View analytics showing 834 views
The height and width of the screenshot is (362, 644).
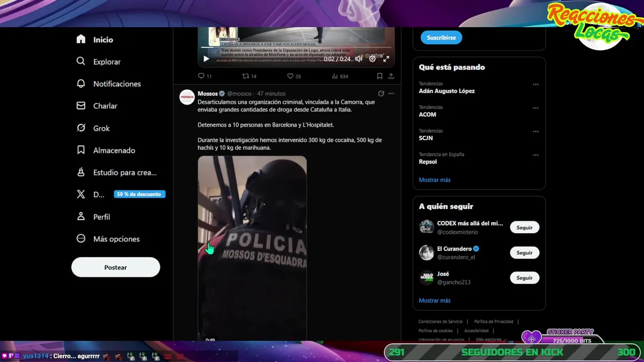coord(340,76)
